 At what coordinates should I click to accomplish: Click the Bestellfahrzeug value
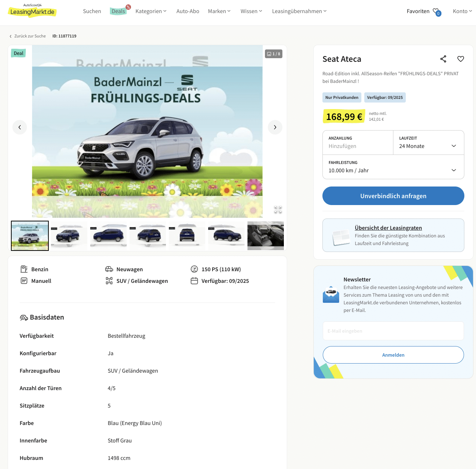(126, 336)
